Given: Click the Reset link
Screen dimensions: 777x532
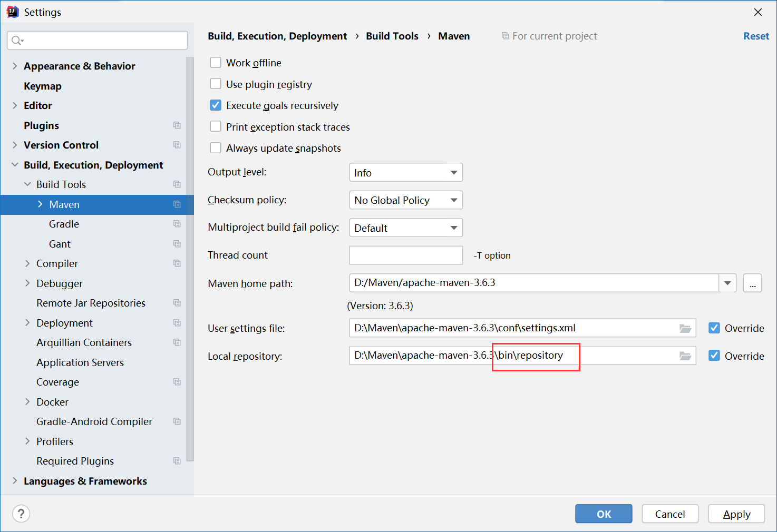Looking at the screenshot, I should click(756, 36).
